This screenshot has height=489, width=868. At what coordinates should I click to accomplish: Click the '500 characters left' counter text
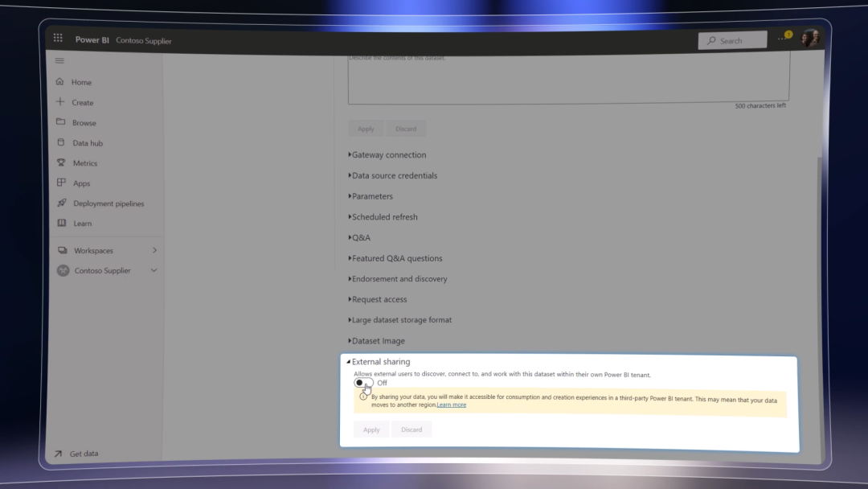click(760, 106)
